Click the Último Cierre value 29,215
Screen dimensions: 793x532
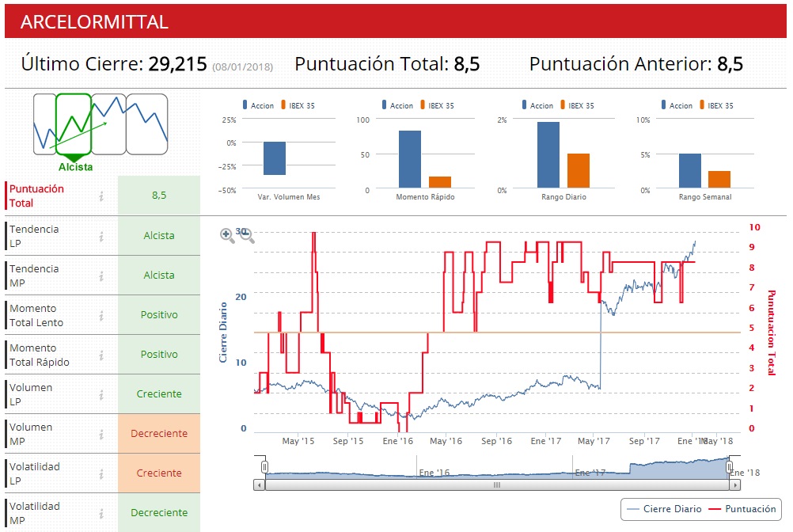pos(177,64)
